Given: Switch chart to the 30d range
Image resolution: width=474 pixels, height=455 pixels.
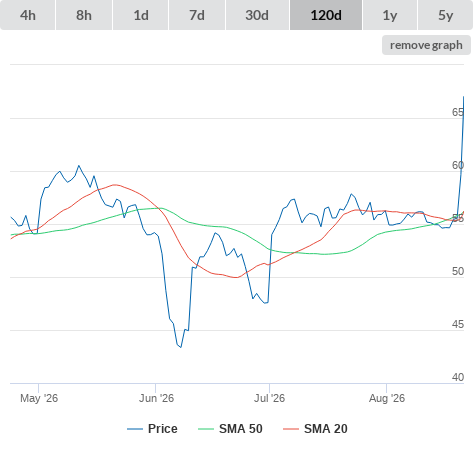Looking at the screenshot, I should coord(257,15).
